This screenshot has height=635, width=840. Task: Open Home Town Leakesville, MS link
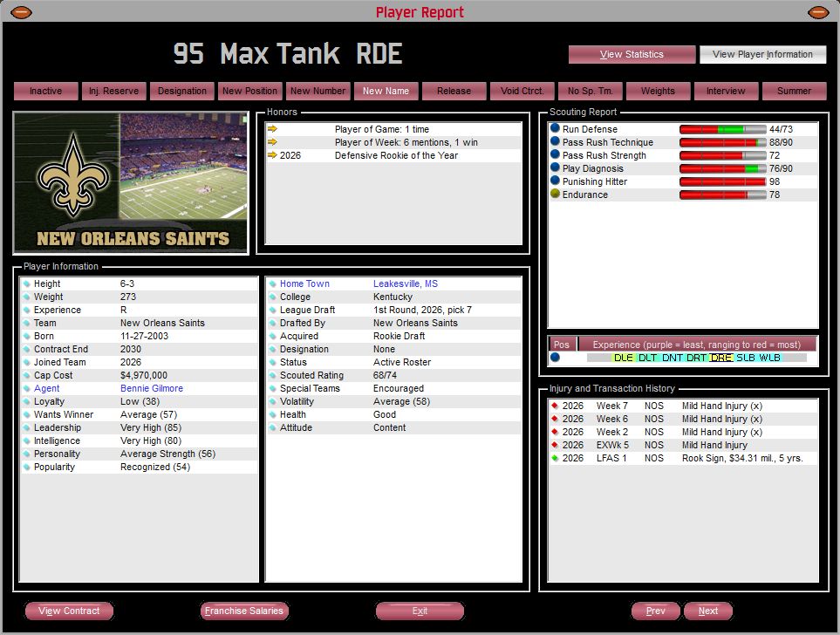[x=406, y=283]
